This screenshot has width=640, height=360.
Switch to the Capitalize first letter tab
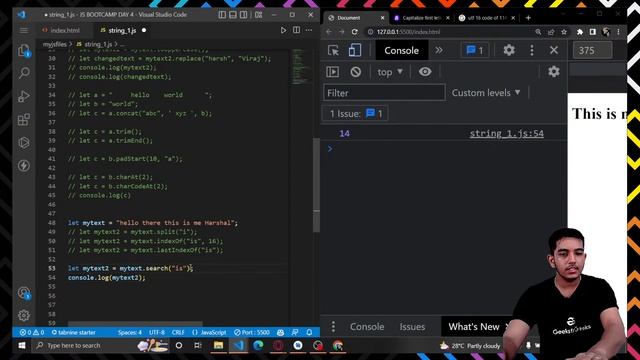(421, 18)
